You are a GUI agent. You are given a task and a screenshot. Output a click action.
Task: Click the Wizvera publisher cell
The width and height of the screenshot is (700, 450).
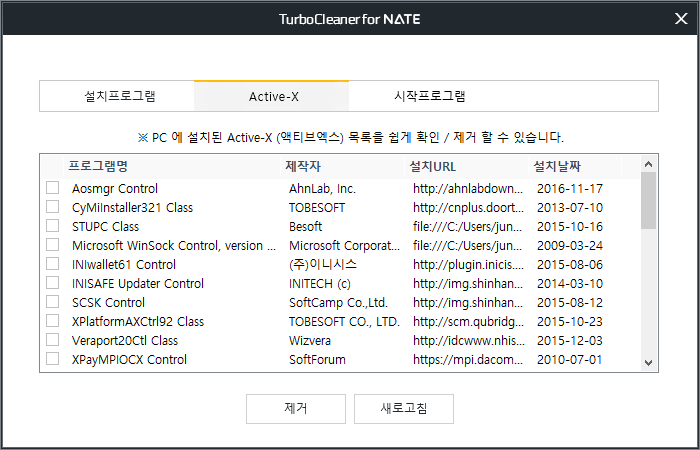pyautogui.click(x=310, y=341)
